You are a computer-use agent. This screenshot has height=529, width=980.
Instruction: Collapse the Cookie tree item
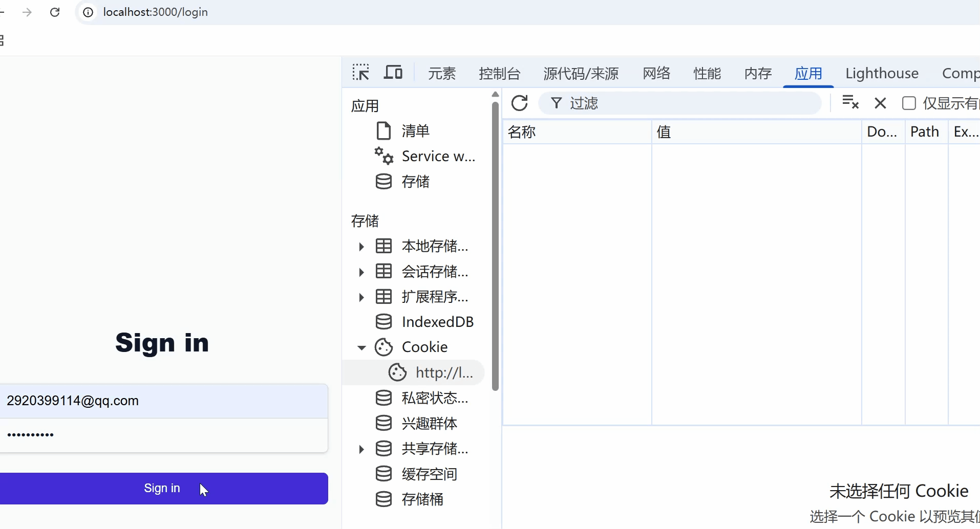tap(361, 347)
